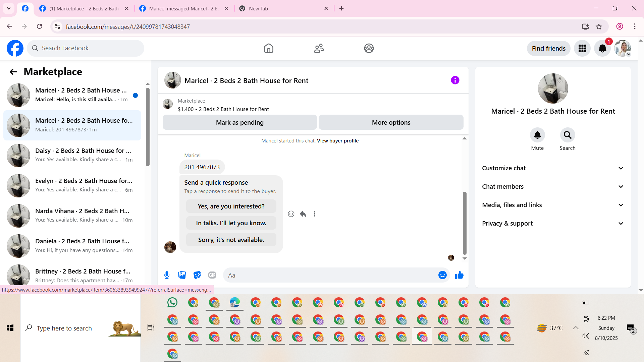The height and width of the screenshot is (362, 644).
Task: Reply to the message using arrow icon
Action: pos(303,214)
